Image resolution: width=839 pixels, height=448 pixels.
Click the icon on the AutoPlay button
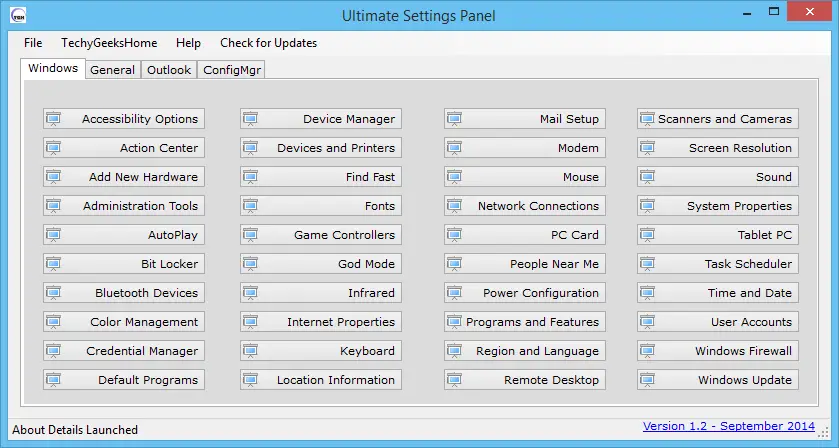(53, 234)
